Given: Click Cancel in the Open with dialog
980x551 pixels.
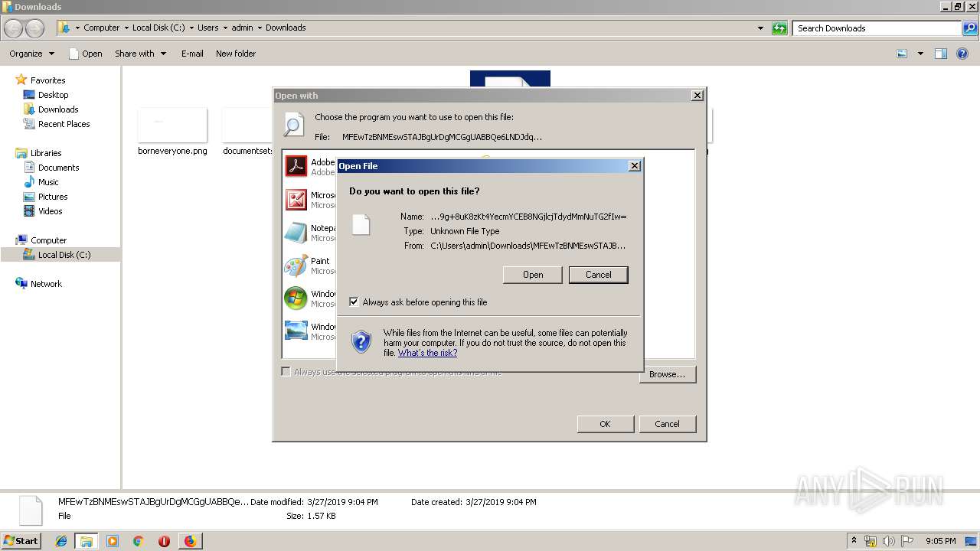Looking at the screenshot, I should coord(667,424).
